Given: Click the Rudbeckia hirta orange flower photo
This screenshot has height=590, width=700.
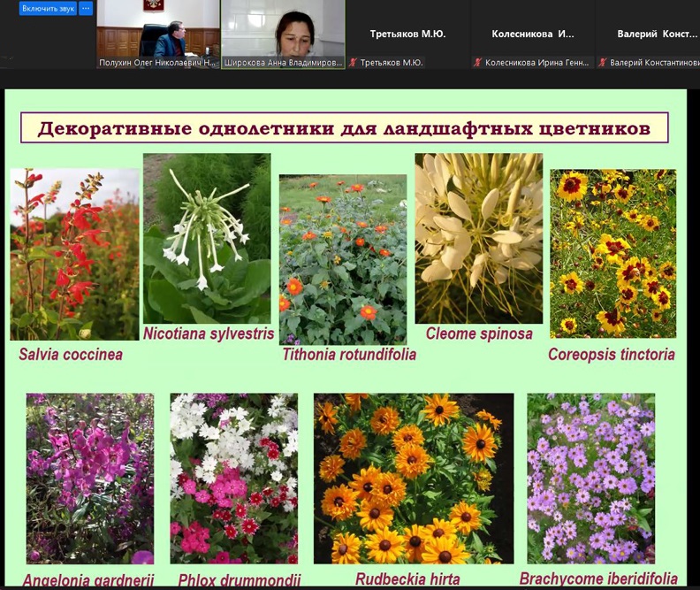Looking at the screenshot, I should click(x=413, y=479).
